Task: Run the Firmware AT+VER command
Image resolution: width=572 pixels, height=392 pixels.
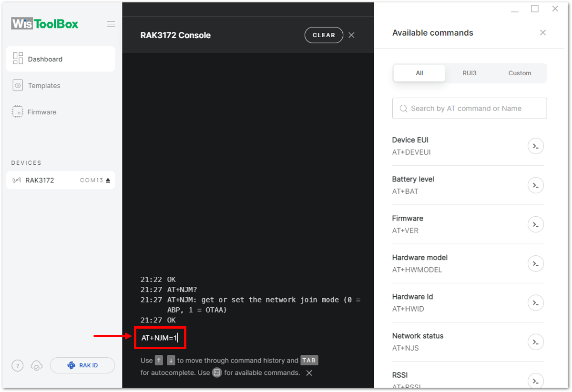Action: [536, 224]
